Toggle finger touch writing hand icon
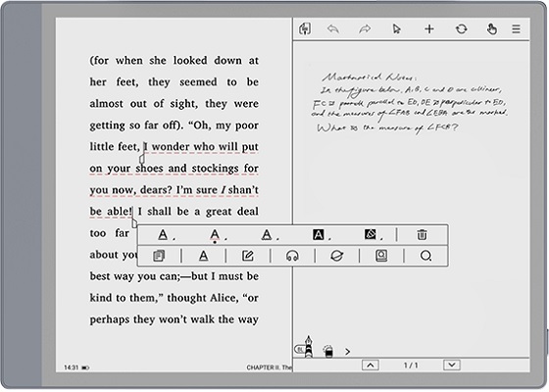Image resolution: width=549 pixels, height=392 pixels. [x=491, y=29]
